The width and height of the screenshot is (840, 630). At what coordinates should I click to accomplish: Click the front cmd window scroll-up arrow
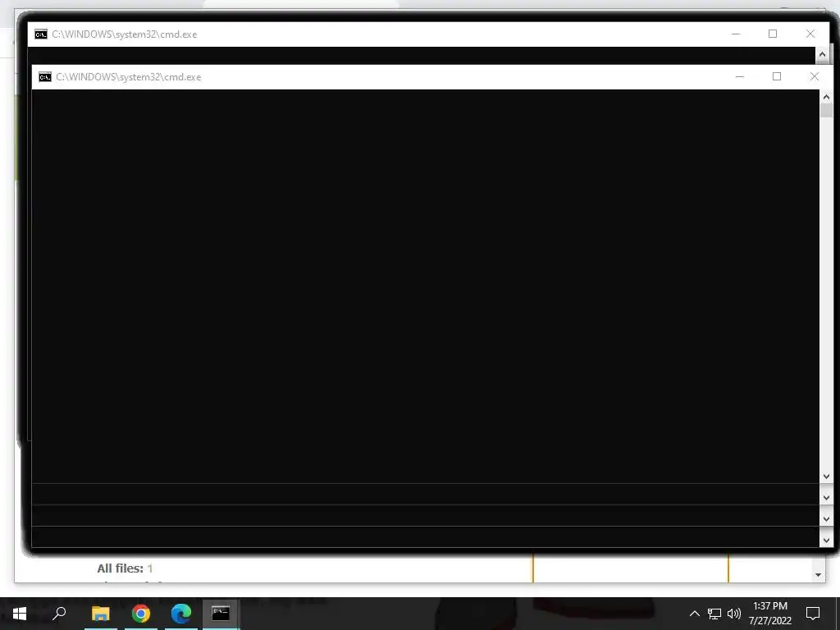point(826,97)
